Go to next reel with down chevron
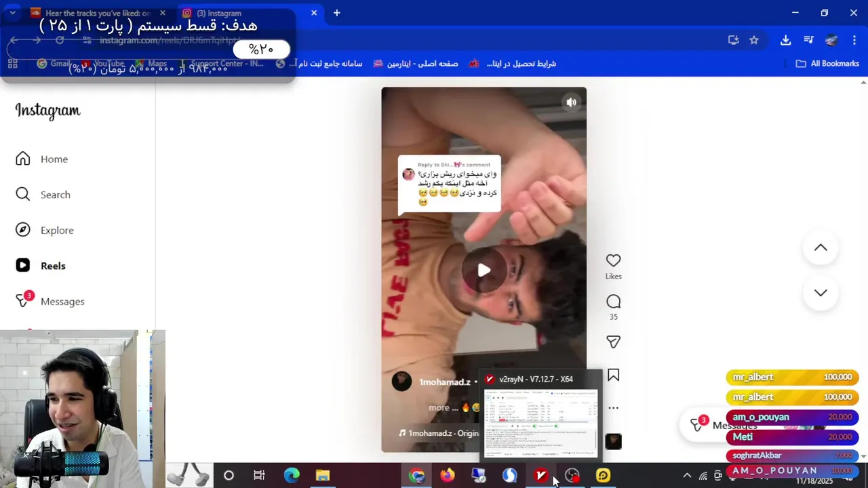 821,293
